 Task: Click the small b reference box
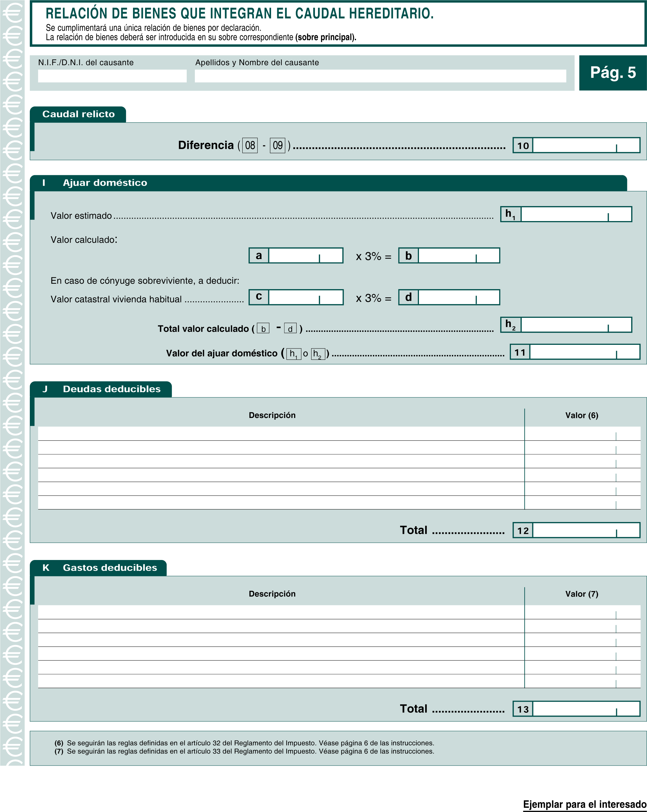click(263, 329)
